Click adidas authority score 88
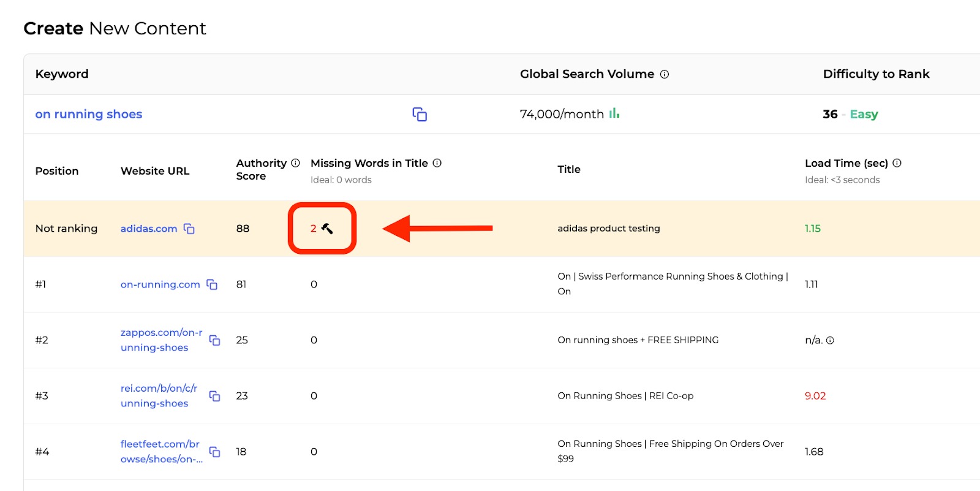Viewport: 980px width, 491px height. click(243, 229)
